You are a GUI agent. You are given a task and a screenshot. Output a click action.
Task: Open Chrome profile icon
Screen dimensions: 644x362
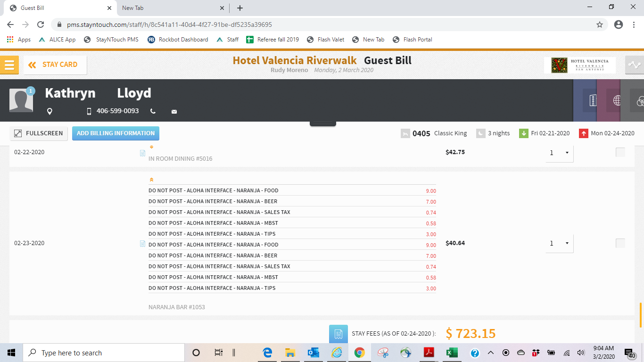619,25
